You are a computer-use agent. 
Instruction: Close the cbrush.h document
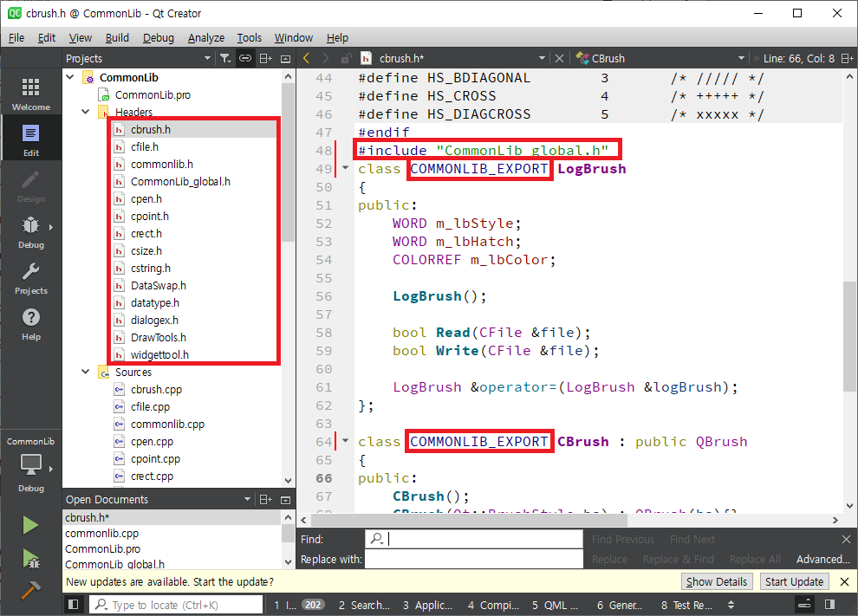click(x=559, y=58)
